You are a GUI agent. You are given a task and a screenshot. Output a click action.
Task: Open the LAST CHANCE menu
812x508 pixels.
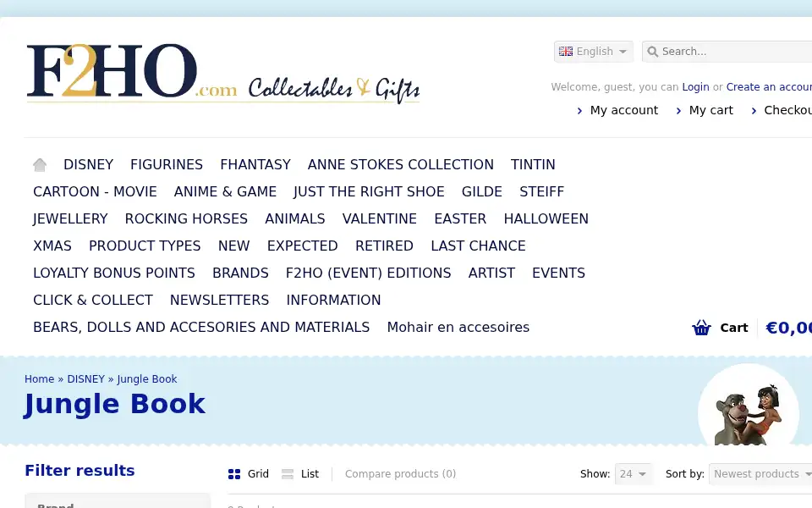click(478, 246)
